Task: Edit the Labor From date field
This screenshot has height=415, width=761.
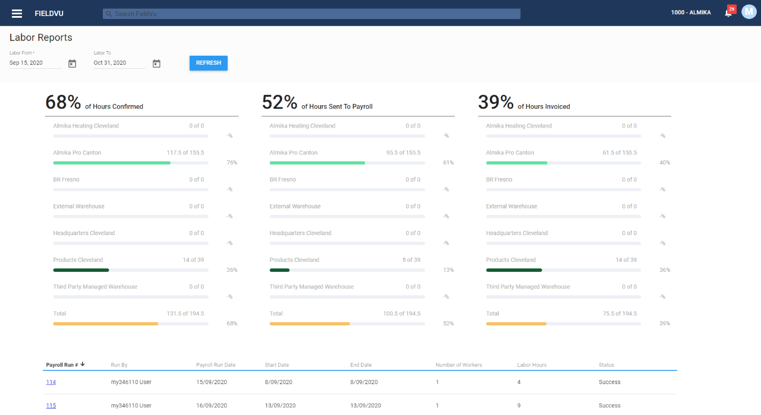Action: pos(35,63)
